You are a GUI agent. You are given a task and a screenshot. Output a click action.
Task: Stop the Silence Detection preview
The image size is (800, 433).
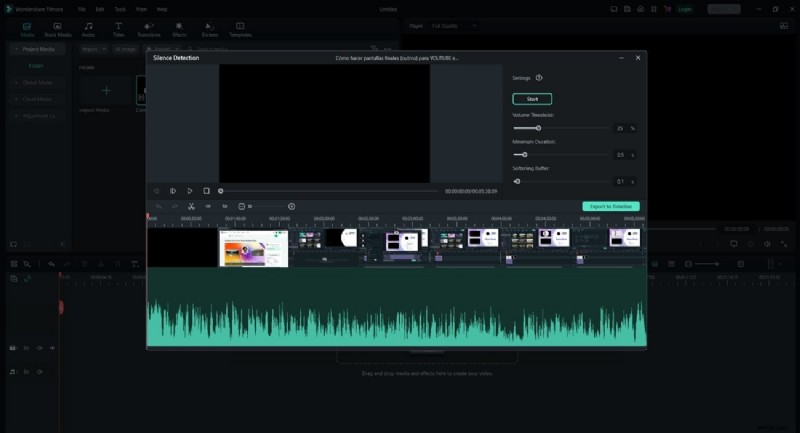(x=206, y=191)
